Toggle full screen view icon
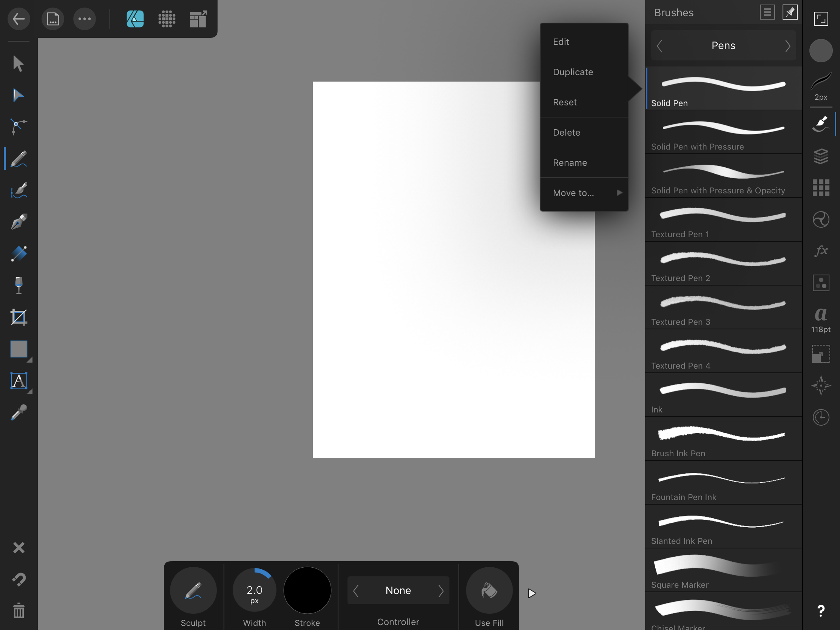 pos(821,19)
